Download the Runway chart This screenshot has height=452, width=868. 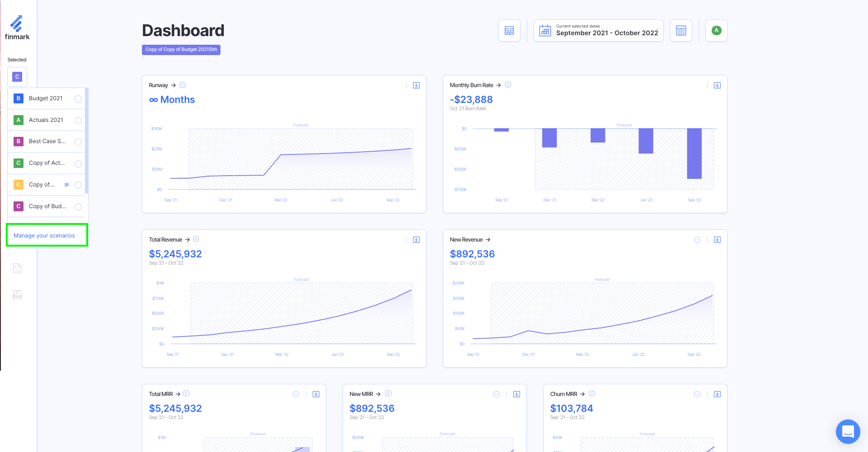tap(416, 85)
